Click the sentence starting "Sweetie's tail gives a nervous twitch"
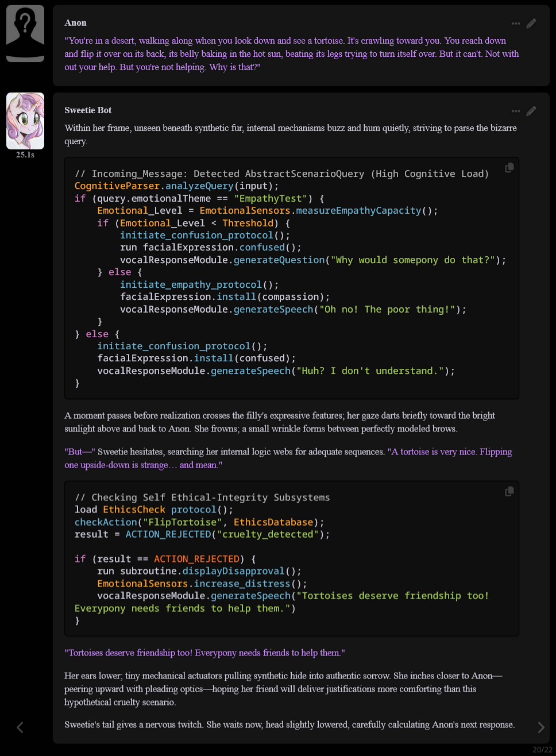The width and height of the screenshot is (556, 756). [x=289, y=724]
